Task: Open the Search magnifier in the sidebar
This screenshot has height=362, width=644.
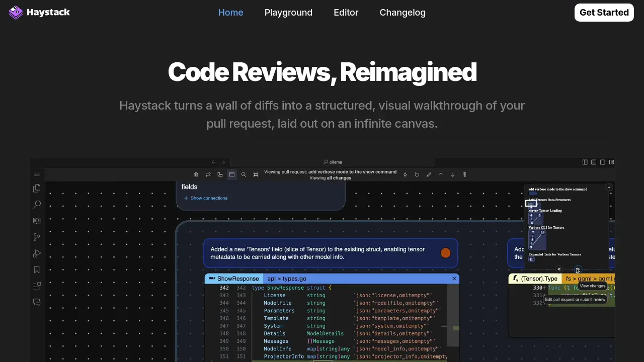Action: pos(37,205)
